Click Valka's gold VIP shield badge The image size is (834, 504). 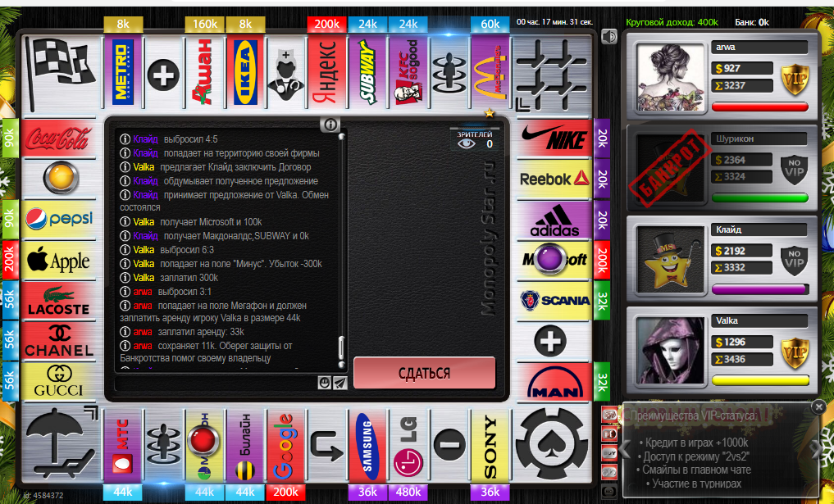pyautogui.click(x=794, y=353)
